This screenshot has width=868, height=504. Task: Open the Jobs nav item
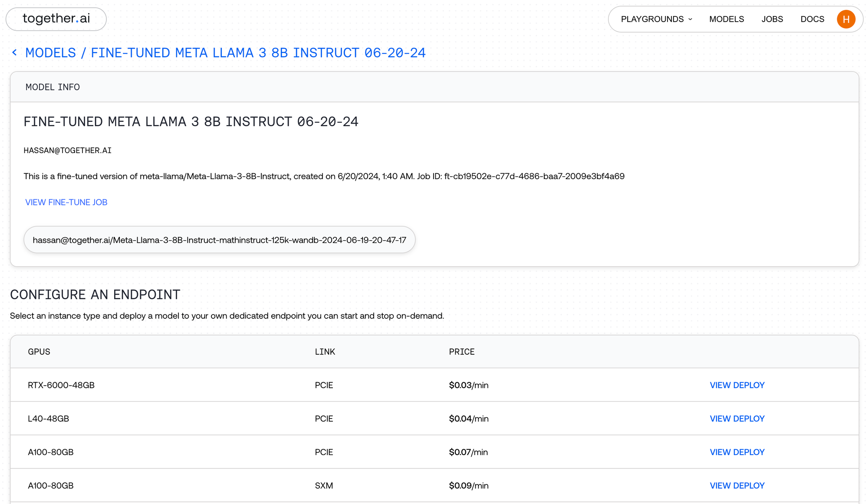tap(772, 19)
